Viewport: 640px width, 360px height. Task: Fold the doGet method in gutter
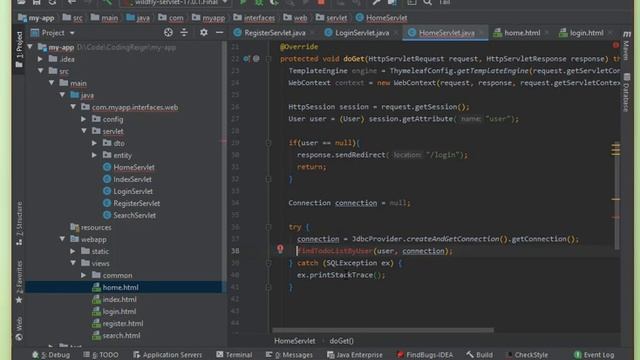point(268,59)
